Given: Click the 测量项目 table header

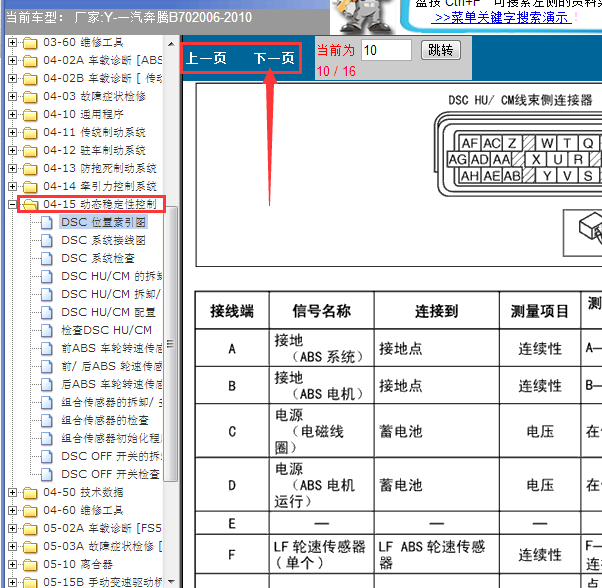Looking at the screenshot, I should [540, 311].
